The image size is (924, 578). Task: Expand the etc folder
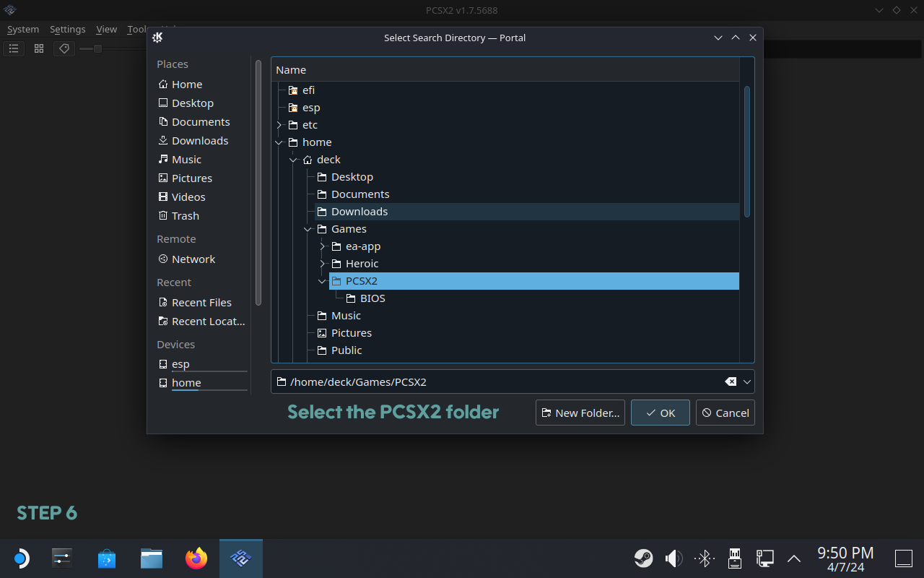[279, 125]
